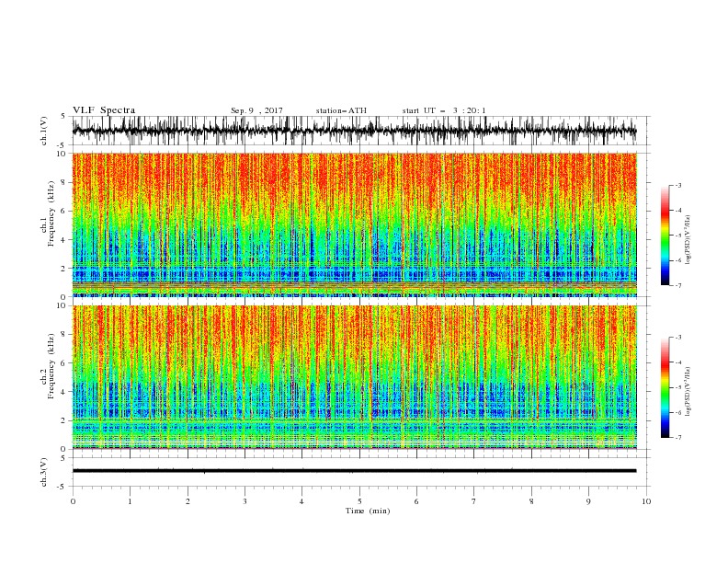Click the "VLF Spectra" title text

104,110
